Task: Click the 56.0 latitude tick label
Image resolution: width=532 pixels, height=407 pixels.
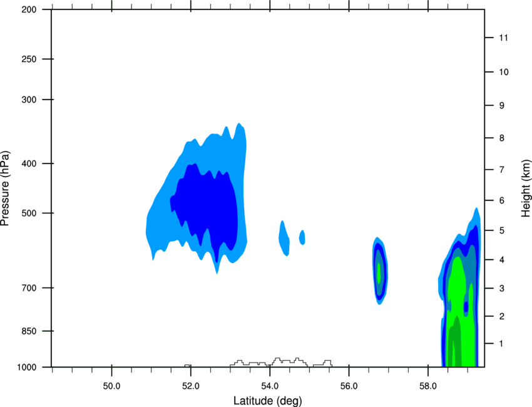Action: (x=349, y=386)
